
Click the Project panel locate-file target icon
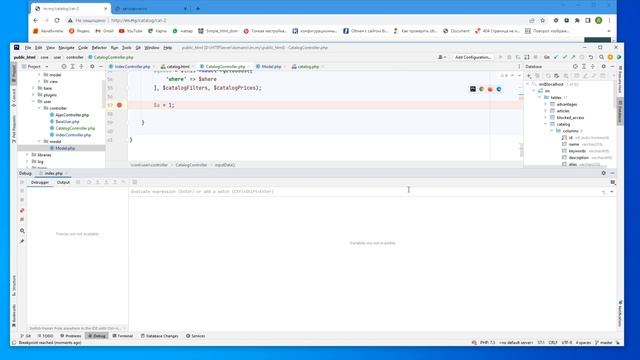click(x=64, y=67)
